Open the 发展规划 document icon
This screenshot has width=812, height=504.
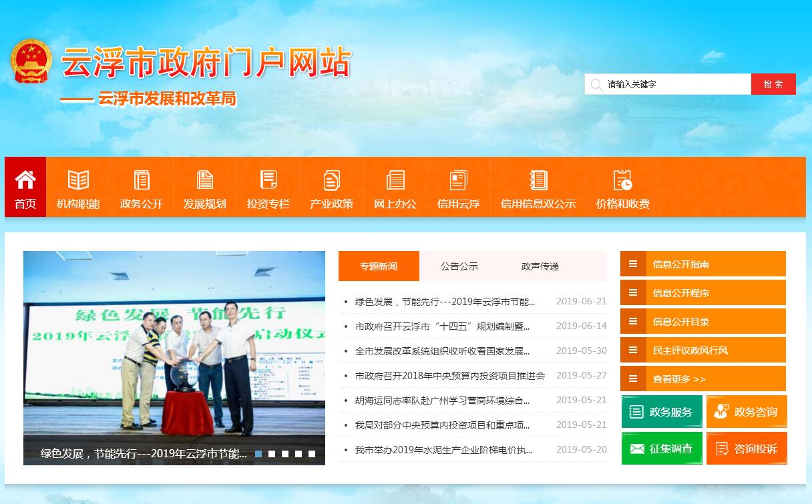coord(205,180)
